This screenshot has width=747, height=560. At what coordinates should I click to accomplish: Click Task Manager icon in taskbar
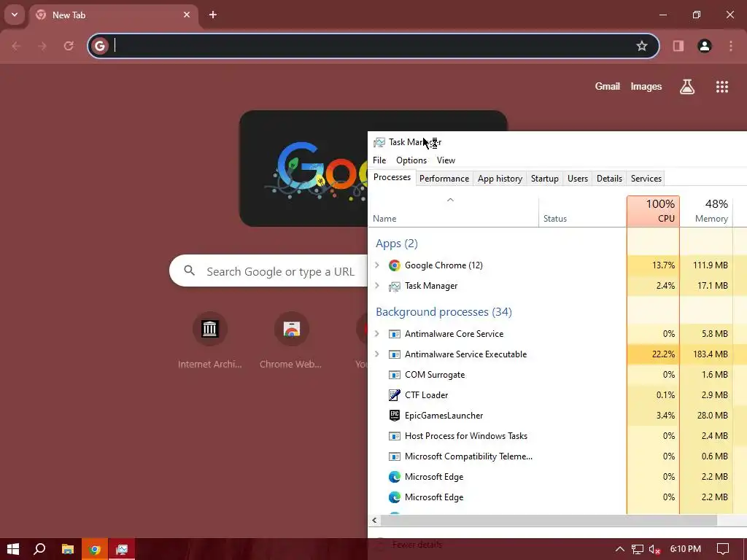(122, 549)
